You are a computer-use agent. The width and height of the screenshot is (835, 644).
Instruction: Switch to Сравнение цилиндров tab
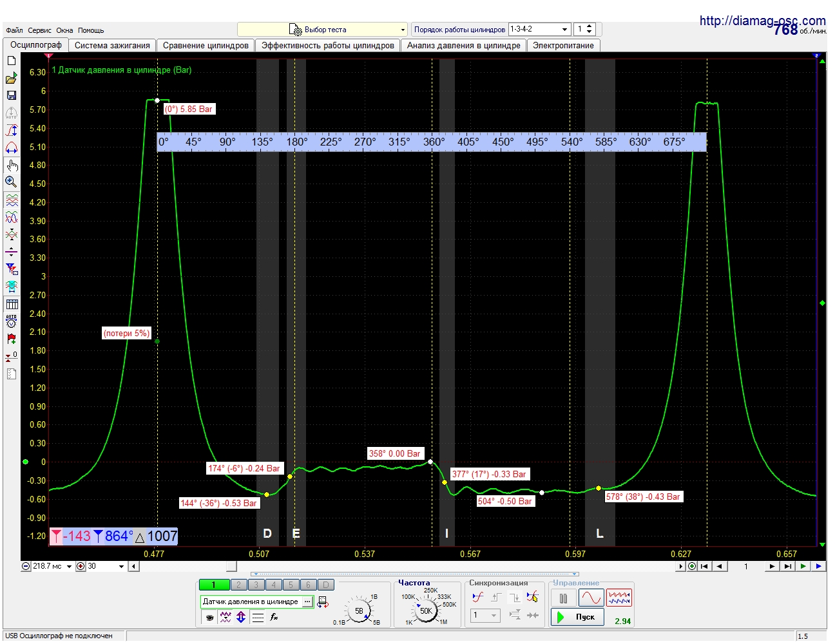206,46
